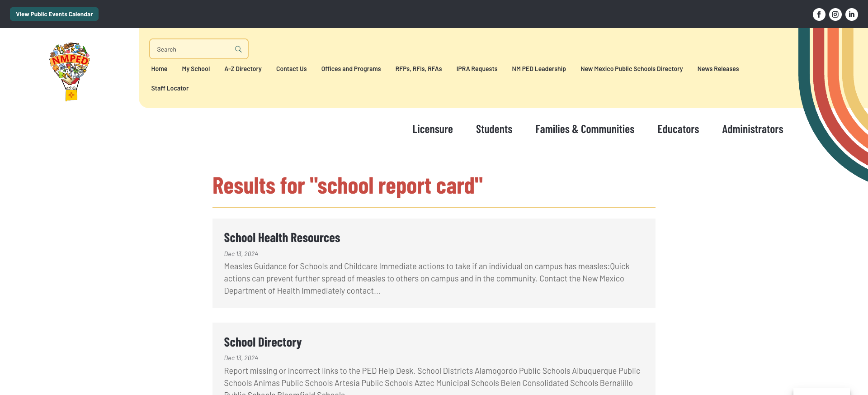The width and height of the screenshot is (868, 395).
Task: Open the Instagram social icon
Action: point(835,14)
